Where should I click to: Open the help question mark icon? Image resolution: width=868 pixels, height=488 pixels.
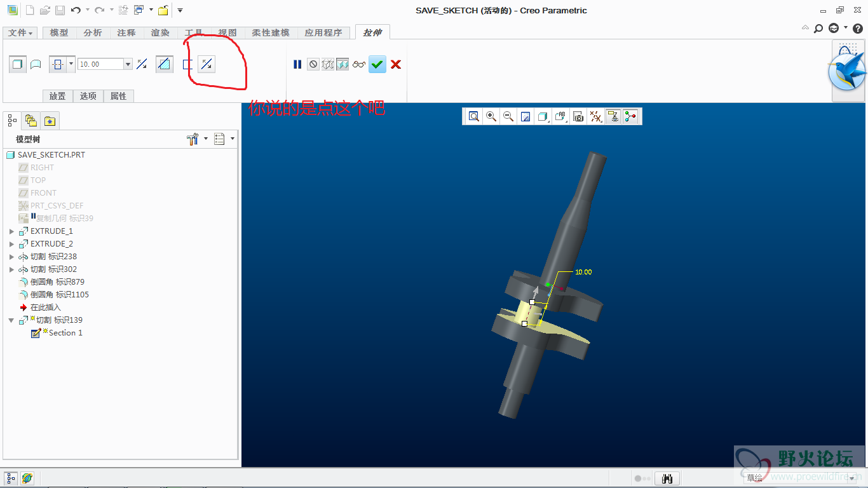tap(857, 28)
